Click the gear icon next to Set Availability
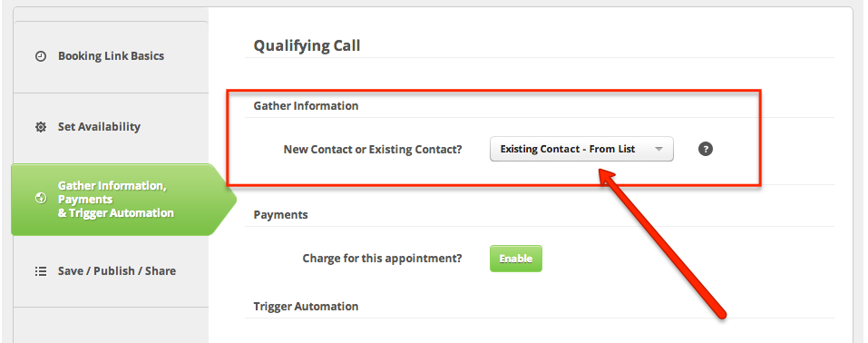Viewport: 868px width, 343px height. coord(41,127)
